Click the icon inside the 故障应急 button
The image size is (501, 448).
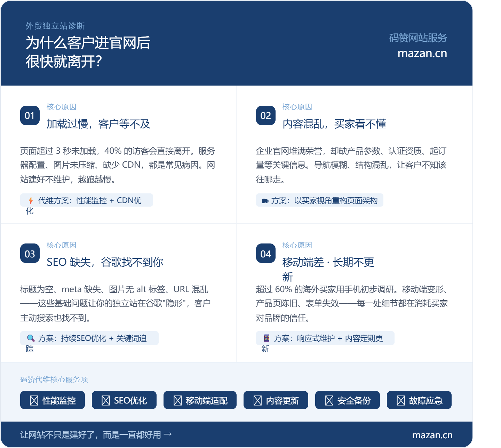[401, 401]
